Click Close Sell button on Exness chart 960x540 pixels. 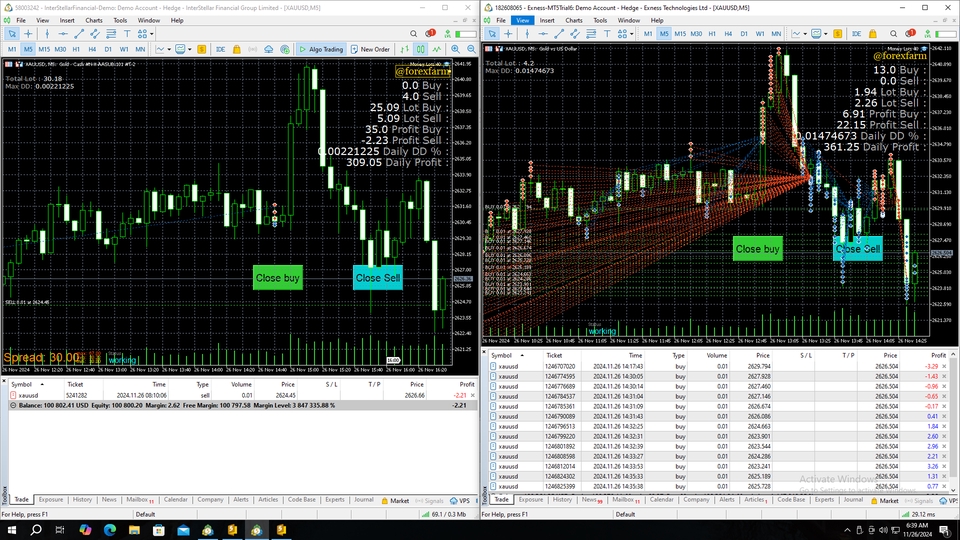(x=858, y=249)
